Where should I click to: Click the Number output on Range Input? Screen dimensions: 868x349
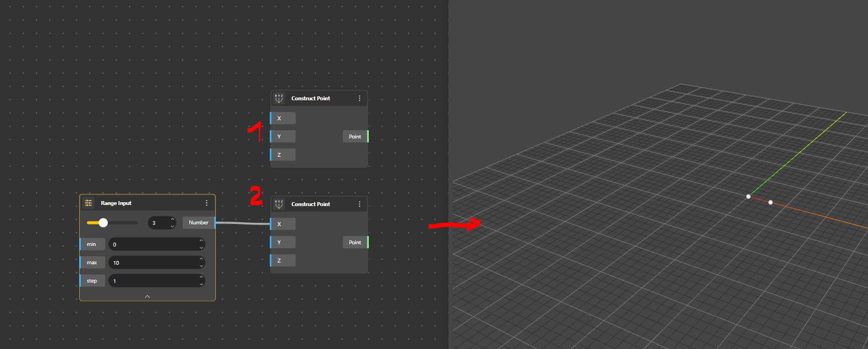coord(199,223)
